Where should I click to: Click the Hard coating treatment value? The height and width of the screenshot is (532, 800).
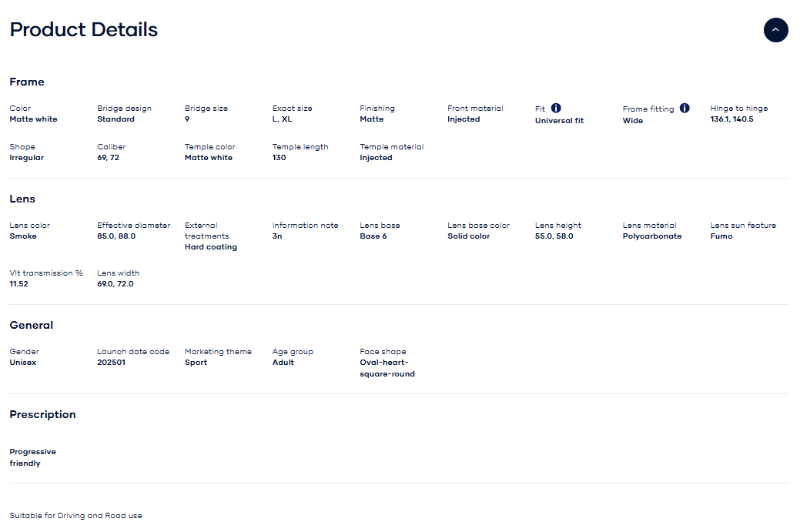coord(210,247)
